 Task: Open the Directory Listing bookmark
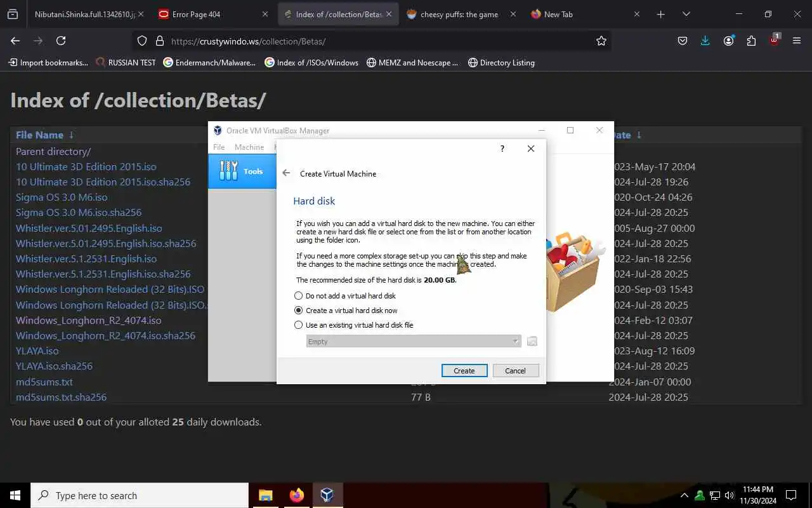click(501, 62)
